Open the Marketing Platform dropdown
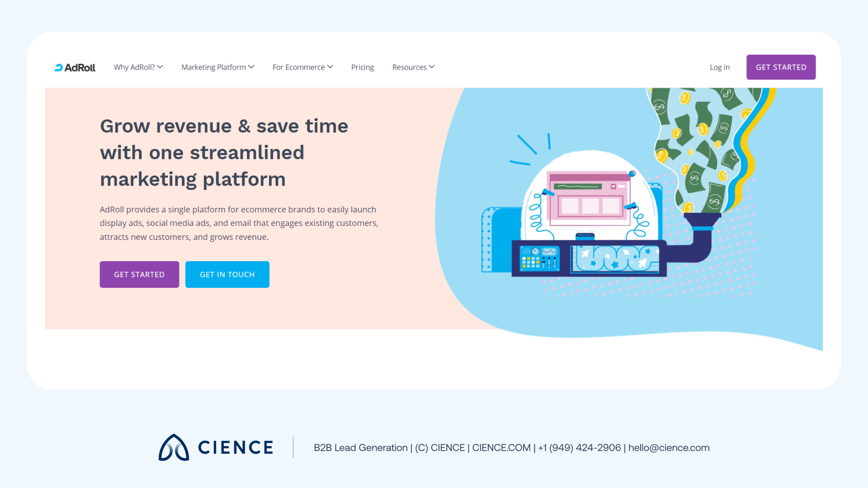868x488 pixels. tap(213, 67)
